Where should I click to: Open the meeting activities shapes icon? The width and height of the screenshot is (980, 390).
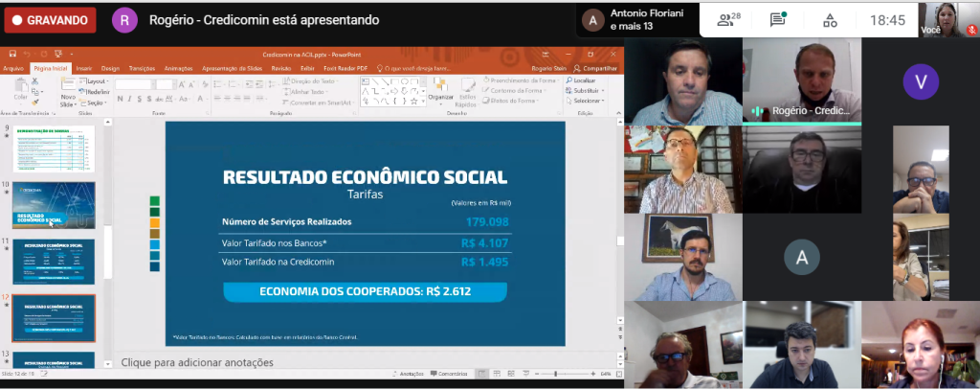[x=830, y=19]
